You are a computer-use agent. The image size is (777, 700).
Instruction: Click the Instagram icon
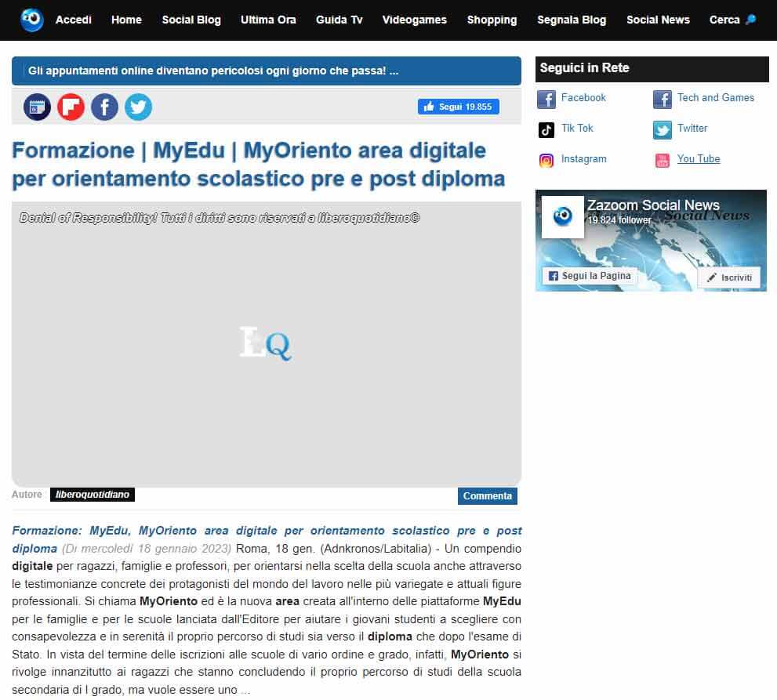(546, 161)
